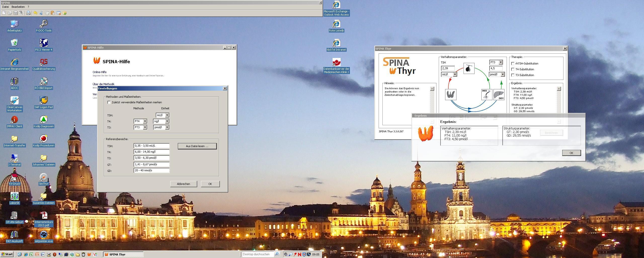Open the Datei menu
Image resolution: width=644 pixels, height=258 pixels.
[x=5, y=7]
